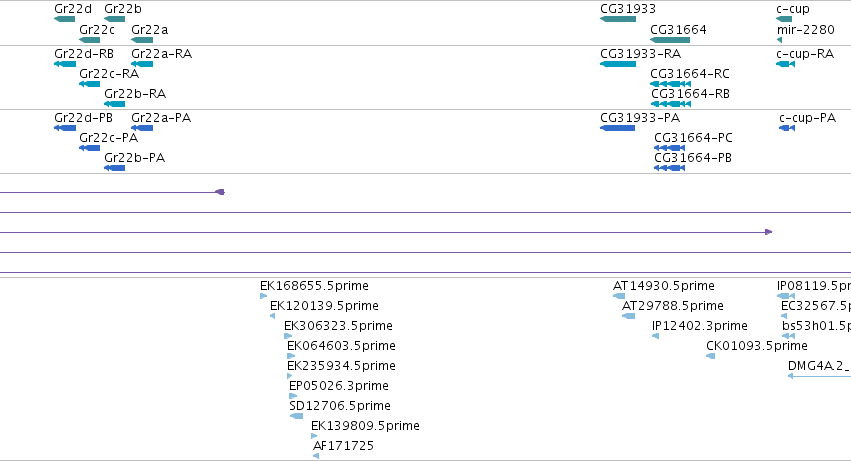Select the AT14930.5prime EST glyph
Screen dimensions: 851x461
(619, 296)
